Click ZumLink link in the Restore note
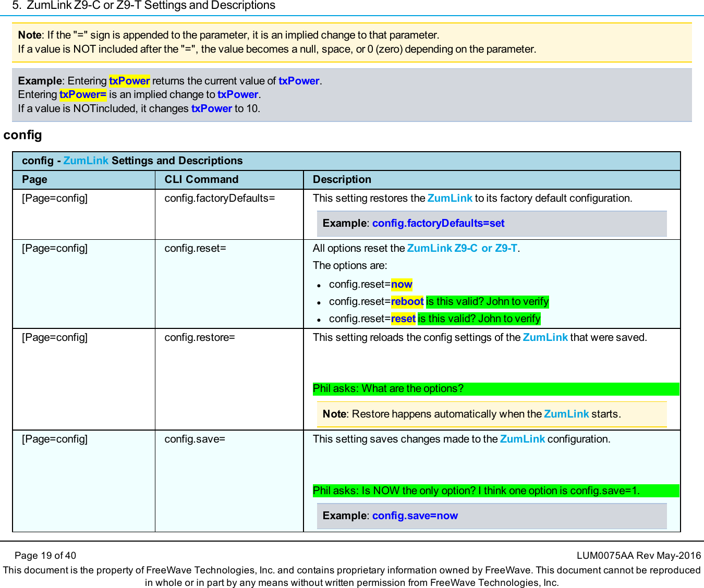Screen dimensions: 704x588 coord(566,414)
